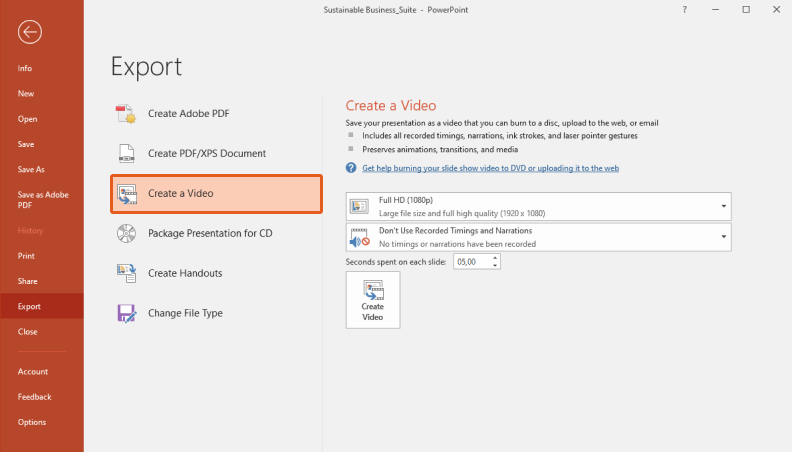Viewport: 792px width, 452px height.
Task: Click the Full HD quality slide icon
Action: point(359,206)
